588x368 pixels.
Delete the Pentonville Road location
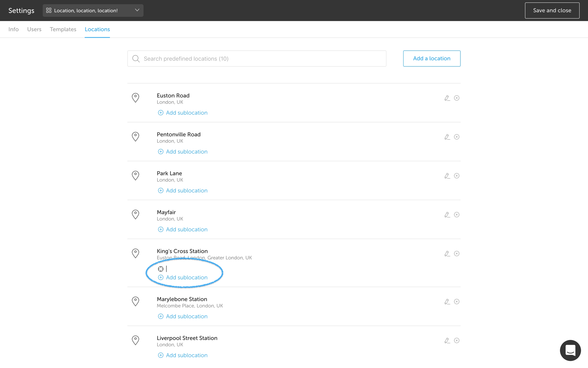click(x=457, y=137)
